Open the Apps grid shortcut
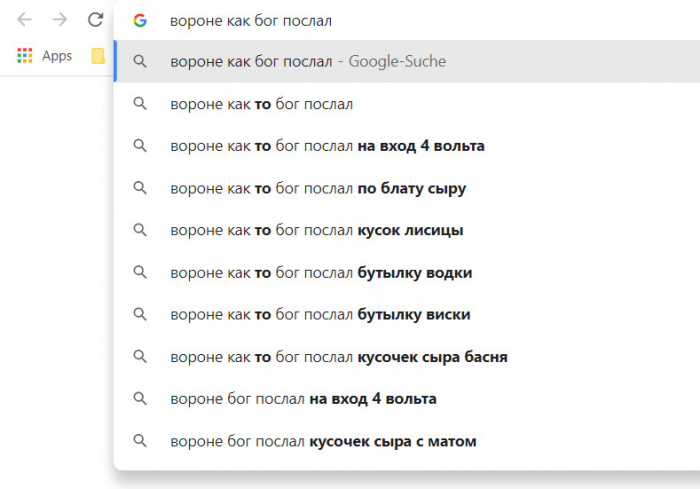 [x=25, y=56]
